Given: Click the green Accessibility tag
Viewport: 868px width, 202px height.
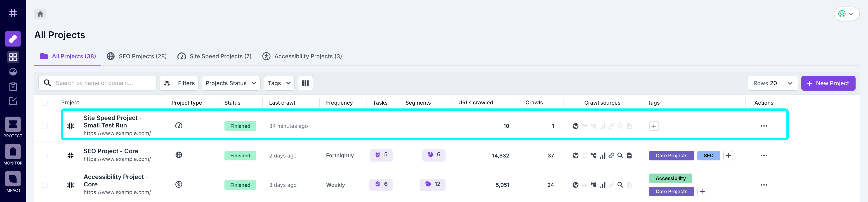Looking at the screenshot, I should [x=670, y=179].
